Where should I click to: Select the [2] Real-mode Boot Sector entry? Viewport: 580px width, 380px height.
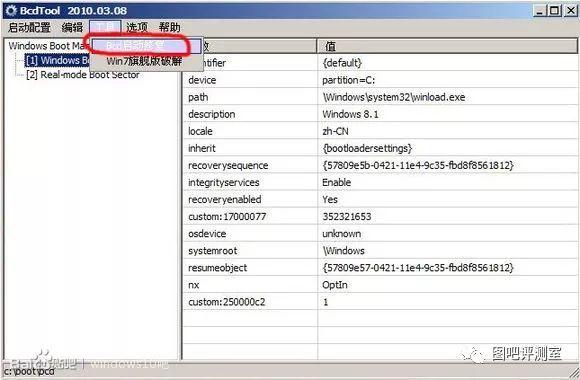(82, 74)
